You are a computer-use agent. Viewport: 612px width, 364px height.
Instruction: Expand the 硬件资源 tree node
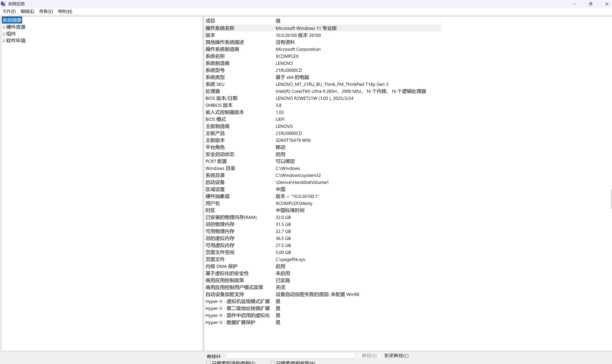[4, 27]
